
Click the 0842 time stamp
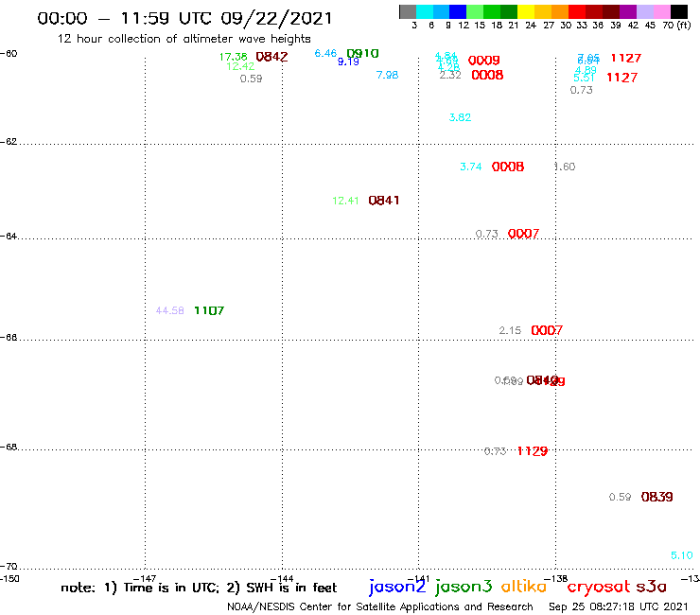coord(271,57)
